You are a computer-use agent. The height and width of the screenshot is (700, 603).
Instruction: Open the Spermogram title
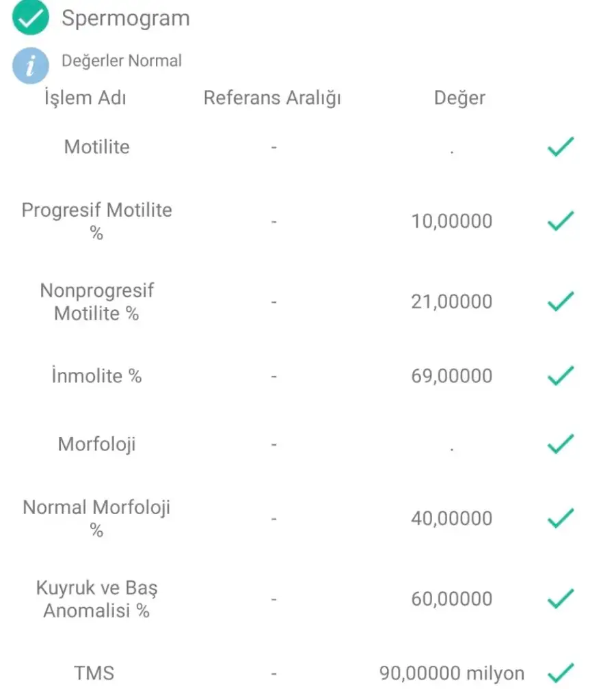pos(126,18)
